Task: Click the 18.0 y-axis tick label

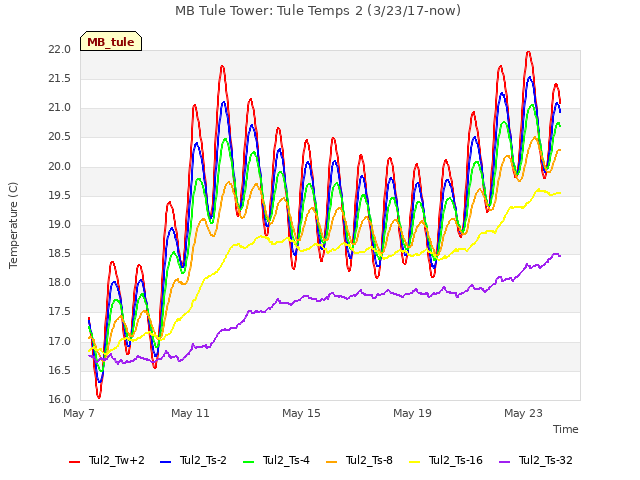Action: tap(60, 283)
